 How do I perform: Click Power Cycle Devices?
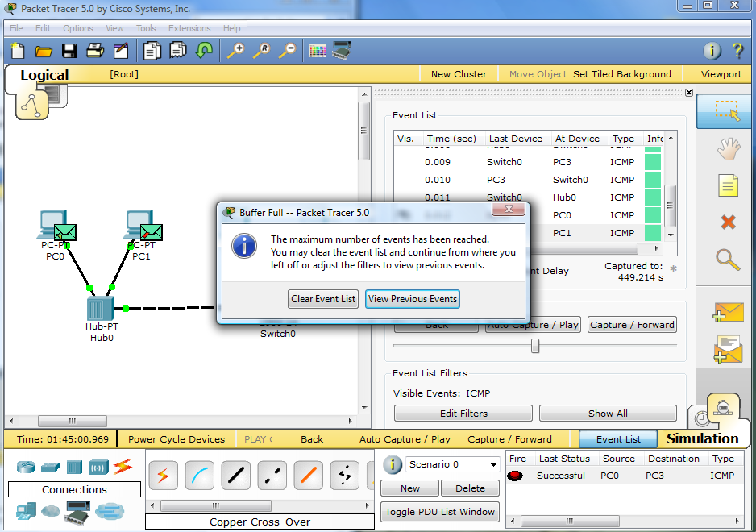[x=177, y=439]
